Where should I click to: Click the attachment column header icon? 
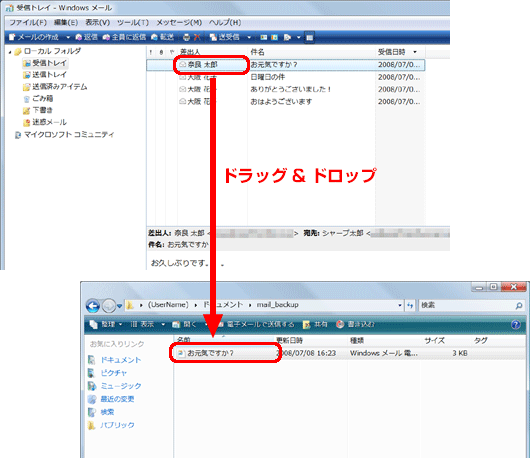point(161,52)
